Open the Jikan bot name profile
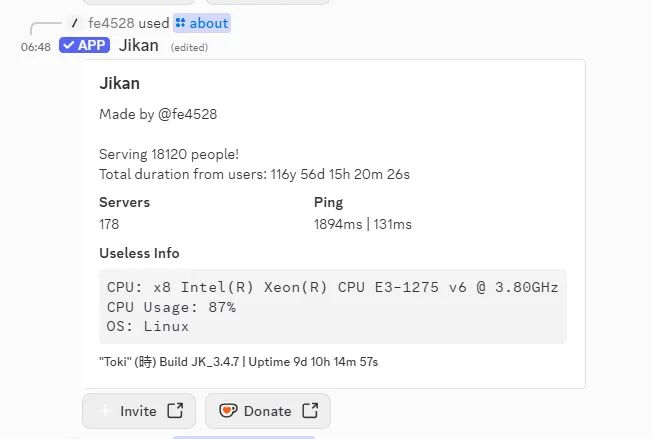Viewport: 652px width, 439px height. pyautogui.click(x=138, y=45)
